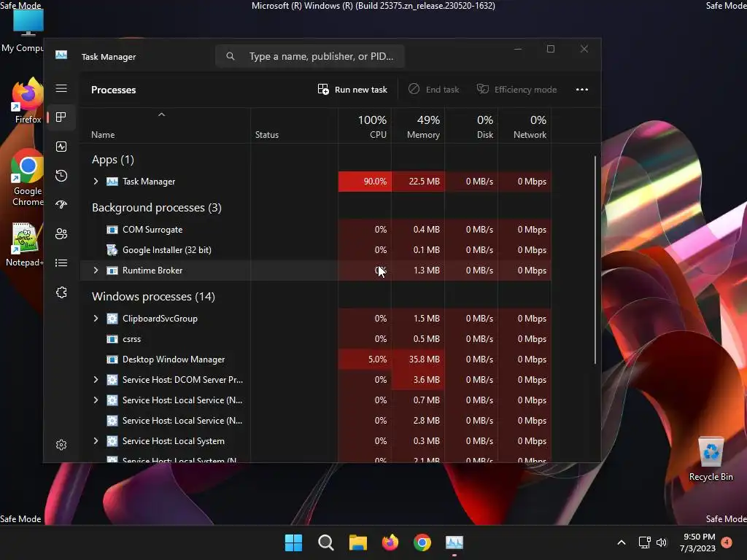Click the Apps (1) group header
Viewport: 747px width, 560px height.
point(113,160)
